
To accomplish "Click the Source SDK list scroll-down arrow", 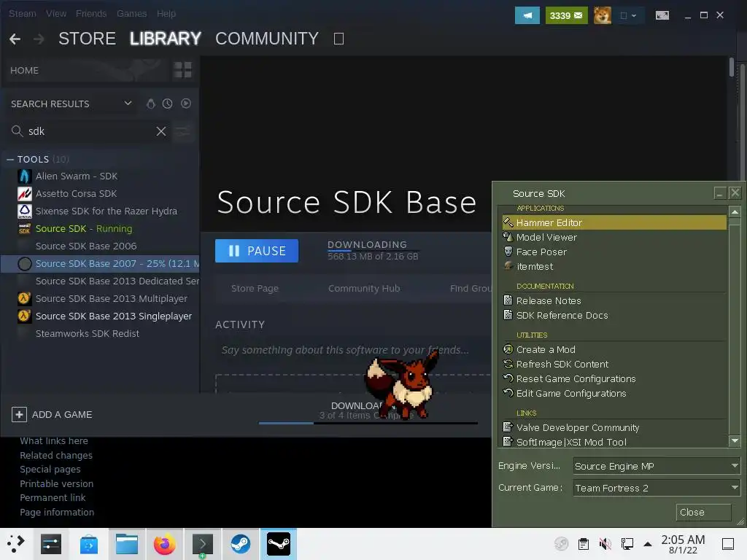I will coord(735,441).
